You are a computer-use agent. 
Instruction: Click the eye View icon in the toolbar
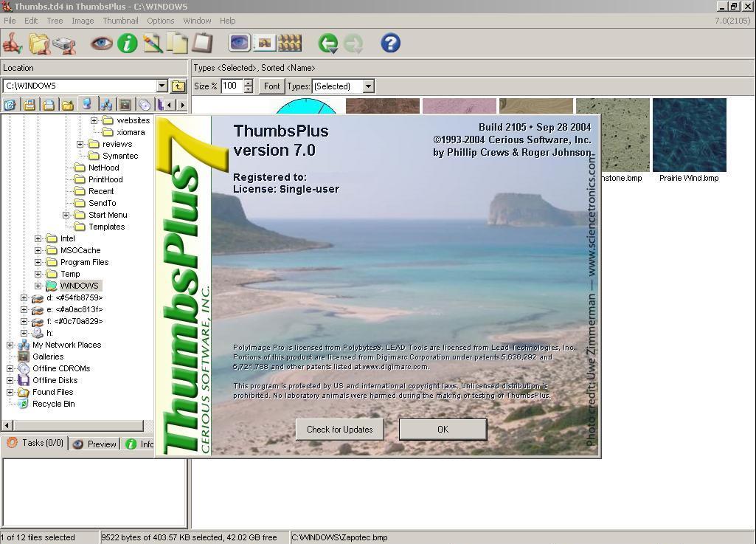[102, 44]
